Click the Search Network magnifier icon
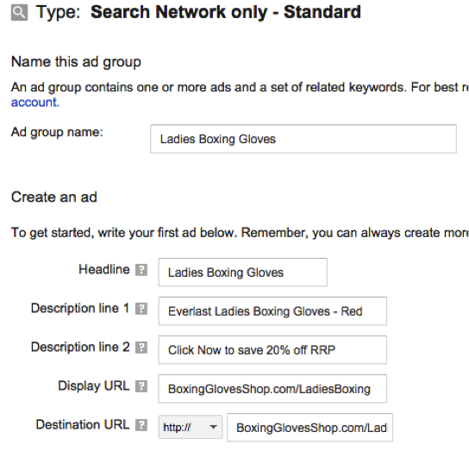 [19, 12]
